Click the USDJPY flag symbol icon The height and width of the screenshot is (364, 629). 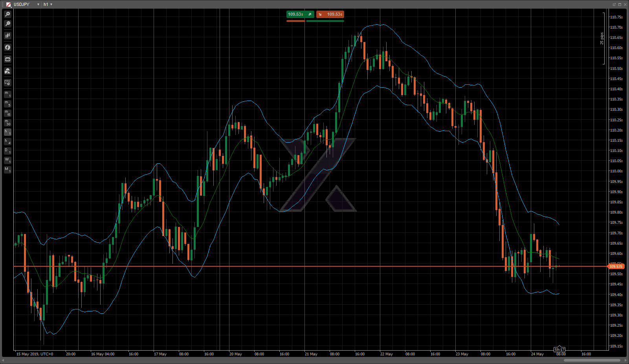pyautogui.click(x=8, y=4)
